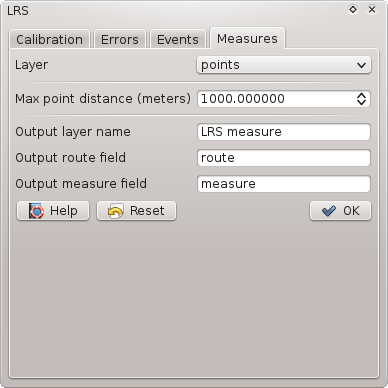The width and height of the screenshot is (388, 388).
Task: Go to the Events tab
Action: (x=178, y=39)
